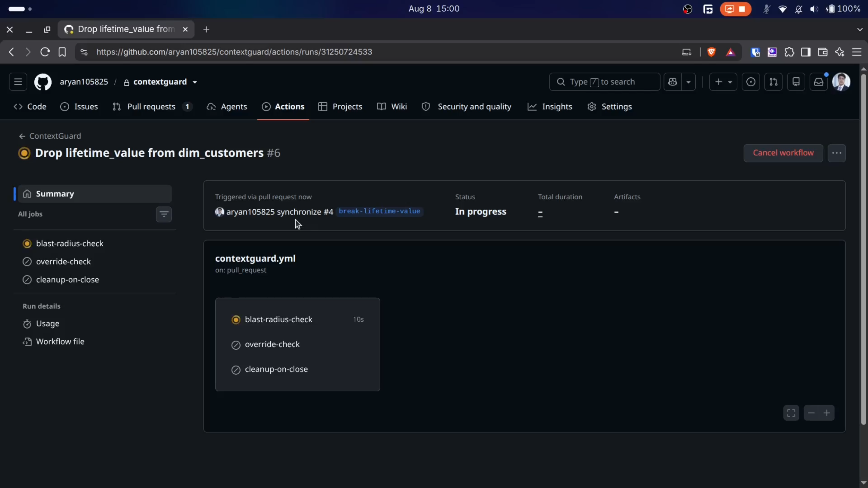The height and width of the screenshot is (488, 868).
Task: Click the address bar URL
Action: coord(234,52)
